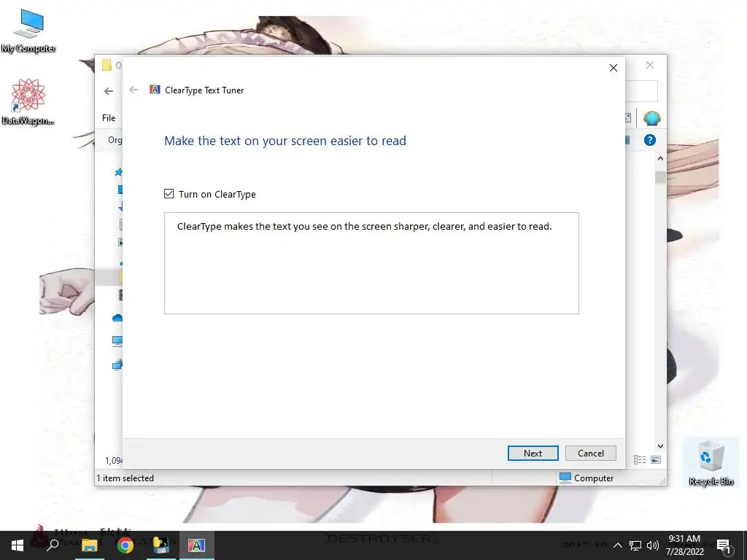The image size is (747, 560).
Task: Click the Computer label in status bar
Action: pos(594,478)
